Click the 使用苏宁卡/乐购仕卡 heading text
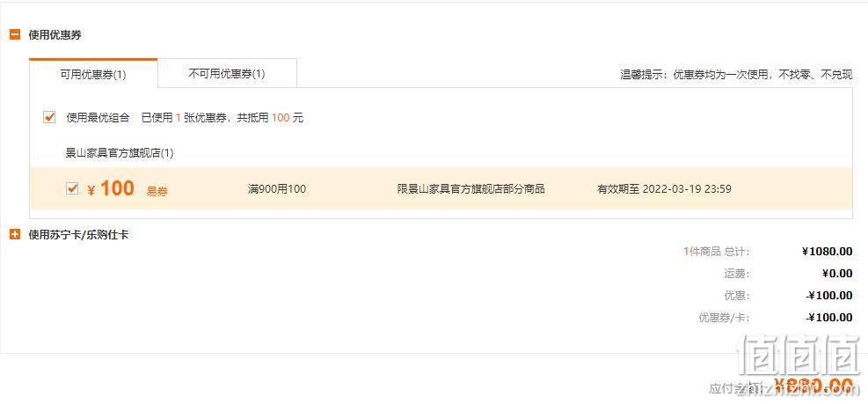The height and width of the screenshot is (404, 868). 78,235
